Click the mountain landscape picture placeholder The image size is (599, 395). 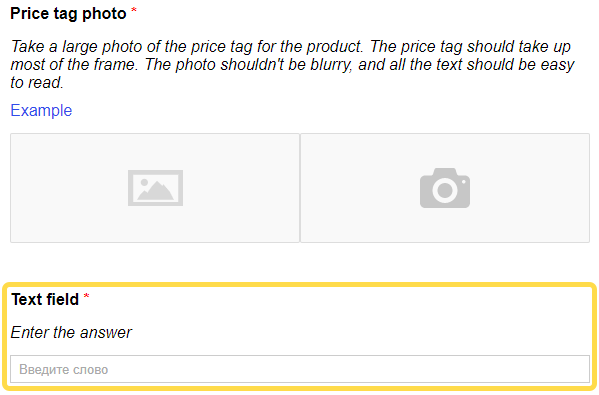[x=155, y=188]
